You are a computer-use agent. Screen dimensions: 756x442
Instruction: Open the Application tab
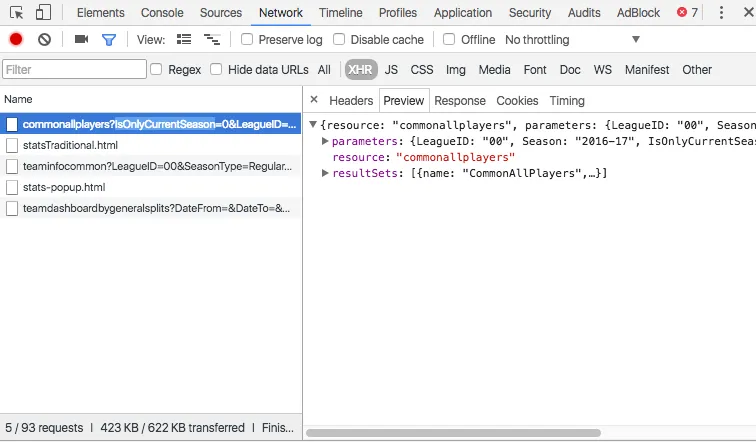point(463,13)
